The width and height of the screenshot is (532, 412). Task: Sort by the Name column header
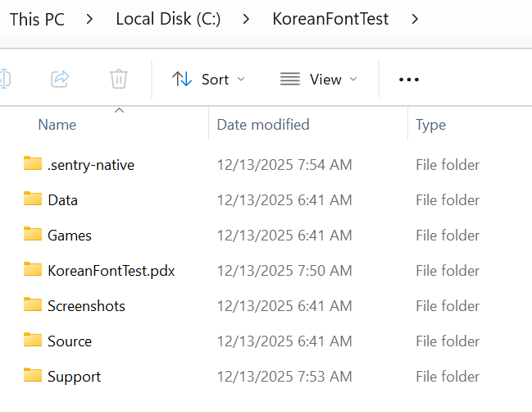pyautogui.click(x=57, y=125)
